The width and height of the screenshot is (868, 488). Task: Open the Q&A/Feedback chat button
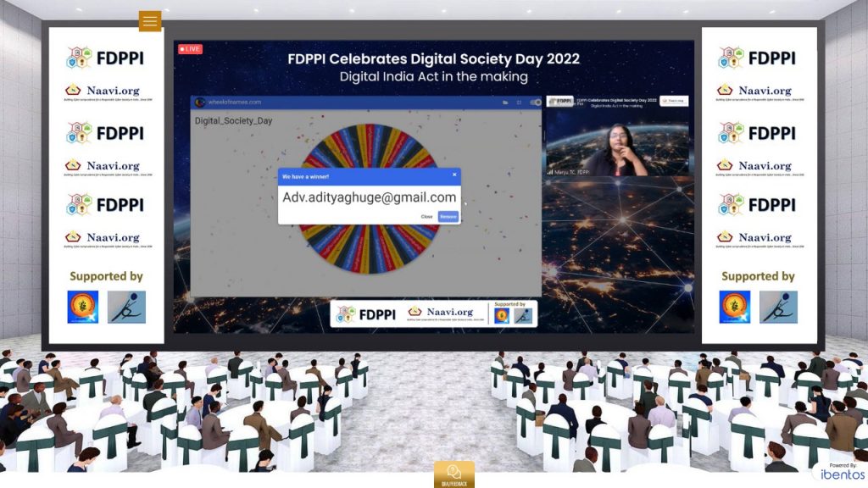point(454,474)
